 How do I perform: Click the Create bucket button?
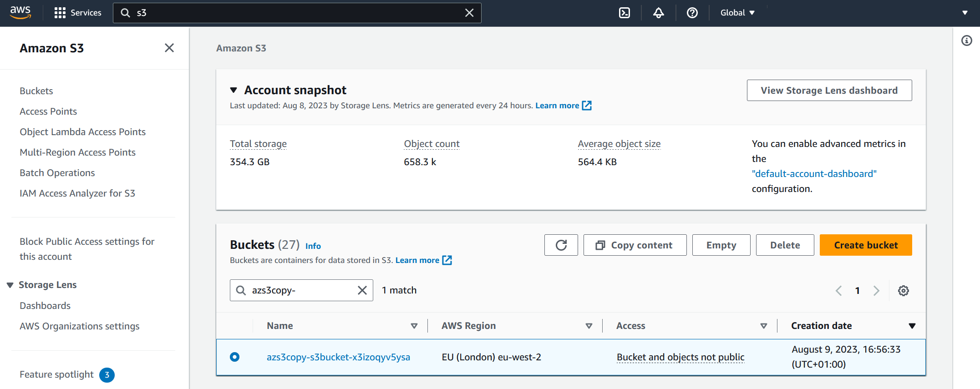pyautogui.click(x=866, y=245)
